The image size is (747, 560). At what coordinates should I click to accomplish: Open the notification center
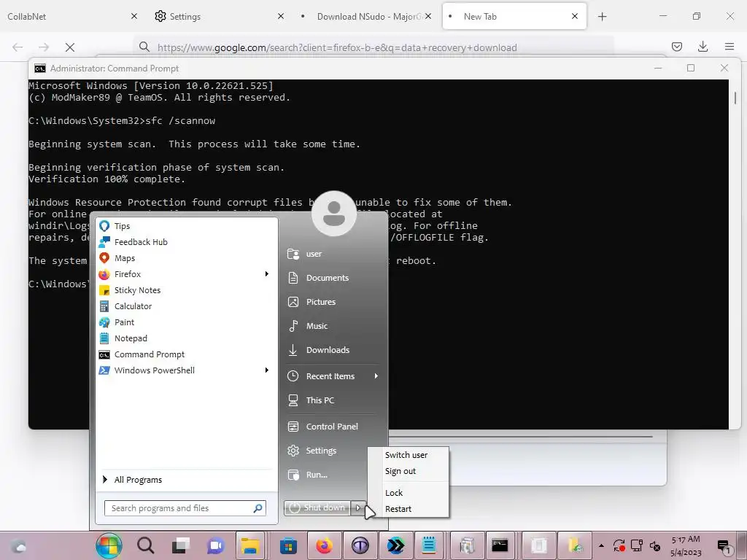tap(724, 547)
